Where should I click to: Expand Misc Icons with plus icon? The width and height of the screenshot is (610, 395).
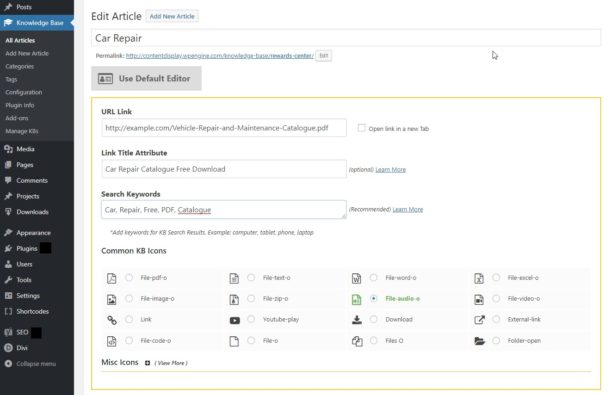click(x=147, y=363)
